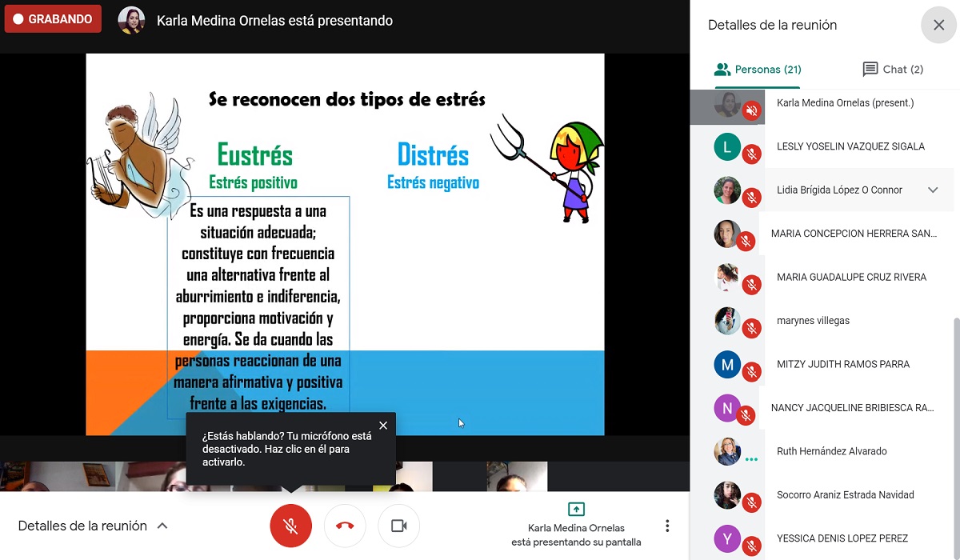Click Socorro Araniz profile photo
This screenshot has height=560, width=960.
click(727, 495)
